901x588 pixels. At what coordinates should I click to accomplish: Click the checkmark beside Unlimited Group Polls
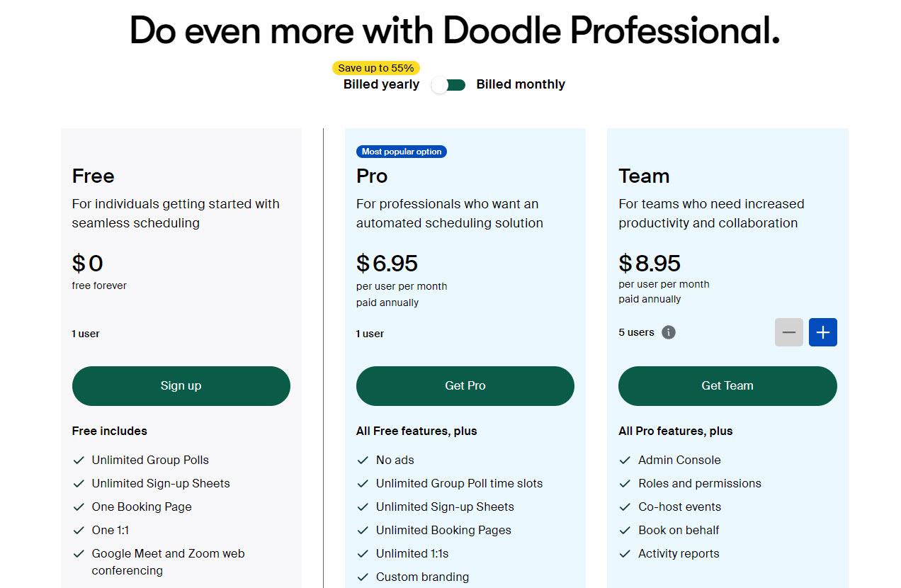(79, 460)
